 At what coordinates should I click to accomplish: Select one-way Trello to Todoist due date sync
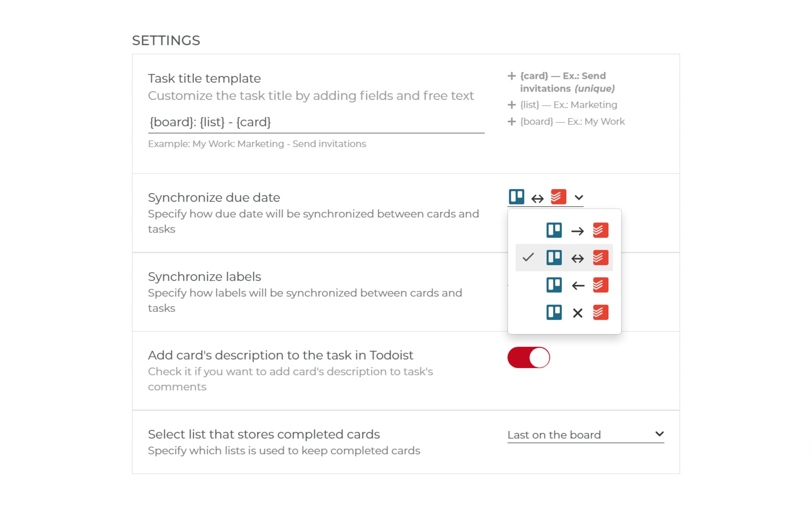tap(577, 230)
